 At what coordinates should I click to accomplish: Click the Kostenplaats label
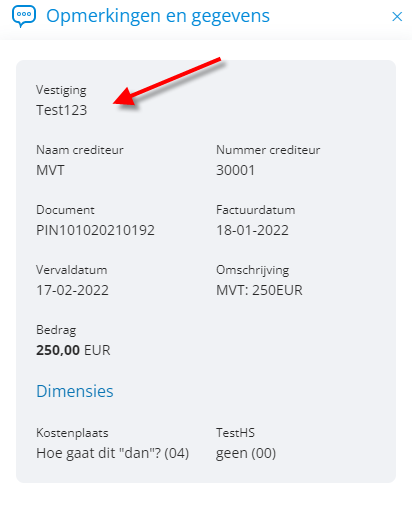click(x=72, y=433)
